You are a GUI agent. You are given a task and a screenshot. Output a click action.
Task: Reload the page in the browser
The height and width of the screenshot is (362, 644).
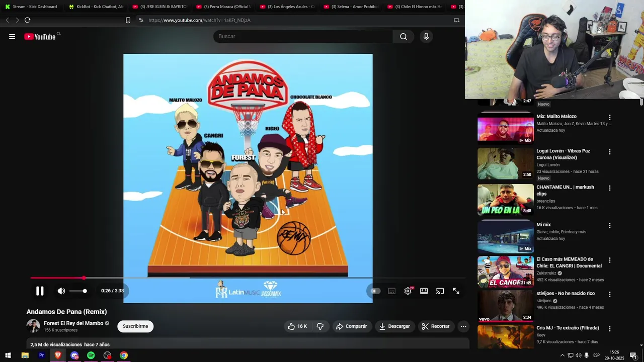click(x=27, y=20)
